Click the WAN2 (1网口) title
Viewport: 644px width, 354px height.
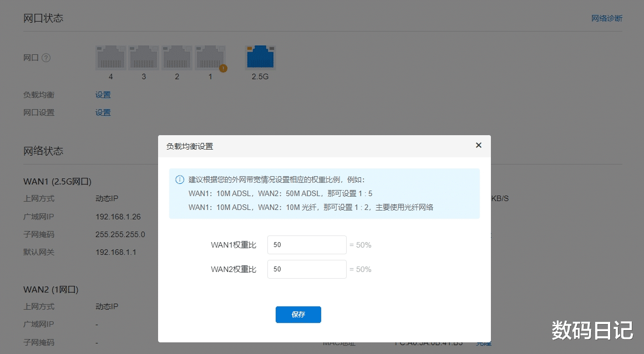[51, 290]
